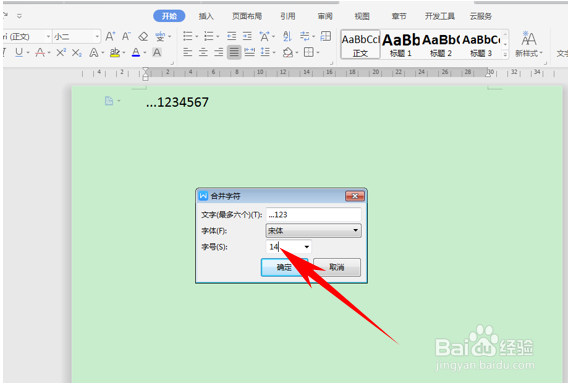568x385 pixels.
Task: Toggle justify alignment
Action: [234, 53]
